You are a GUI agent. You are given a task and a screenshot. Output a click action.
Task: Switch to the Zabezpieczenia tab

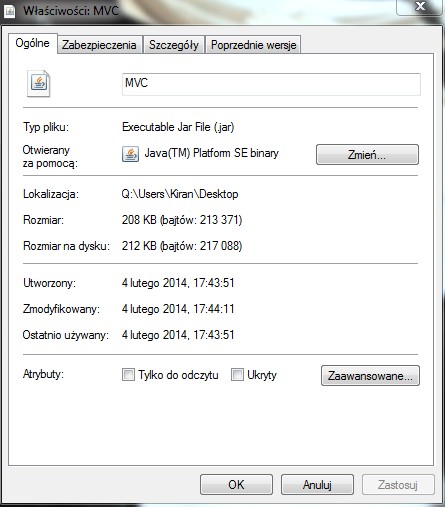[99, 45]
